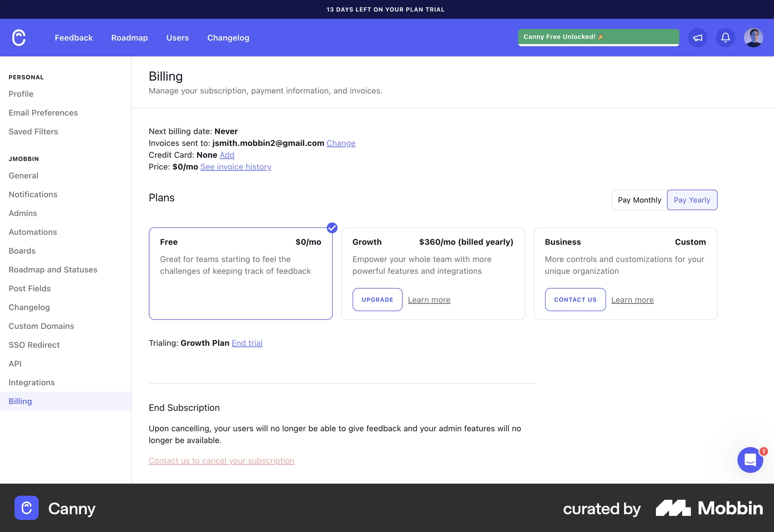This screenshot has height=532, width=774.
Task: Click Contact Us on Business plan
Action: [x=575, y=299]
